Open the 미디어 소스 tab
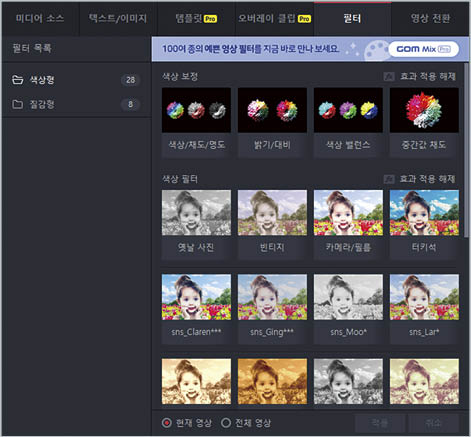471x437 pixels. point(40,18)
